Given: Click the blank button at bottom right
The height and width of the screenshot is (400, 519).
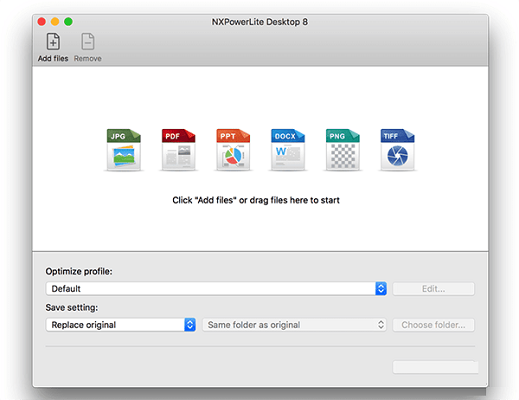Looking at the screenshot, I should tap(435, 367).
